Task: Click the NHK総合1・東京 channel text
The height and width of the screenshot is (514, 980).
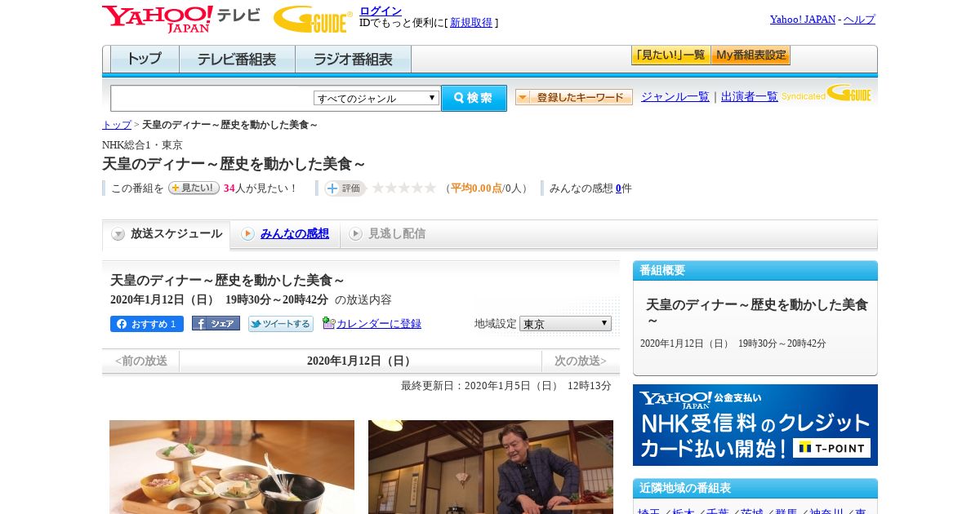Action: pos(142,145)
